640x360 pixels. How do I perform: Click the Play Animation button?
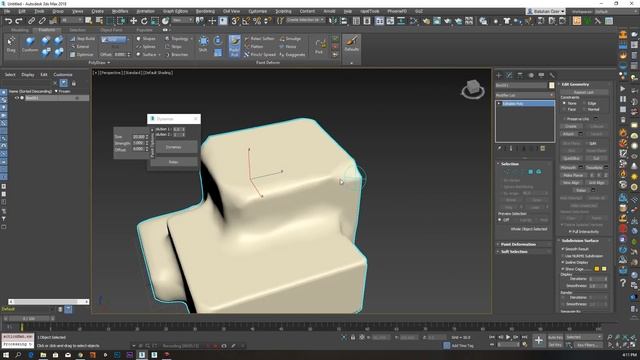pos(508,337)
